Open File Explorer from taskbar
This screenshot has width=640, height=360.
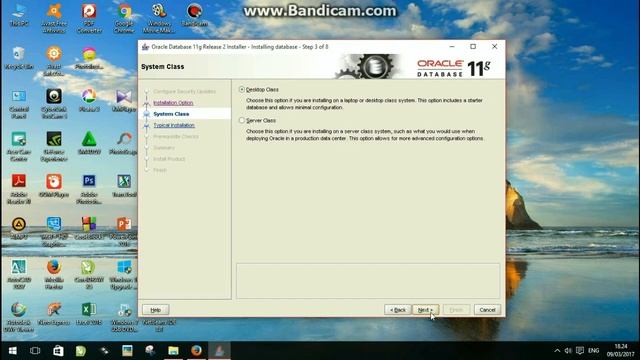pyautogui.click(x=173, y=351)
